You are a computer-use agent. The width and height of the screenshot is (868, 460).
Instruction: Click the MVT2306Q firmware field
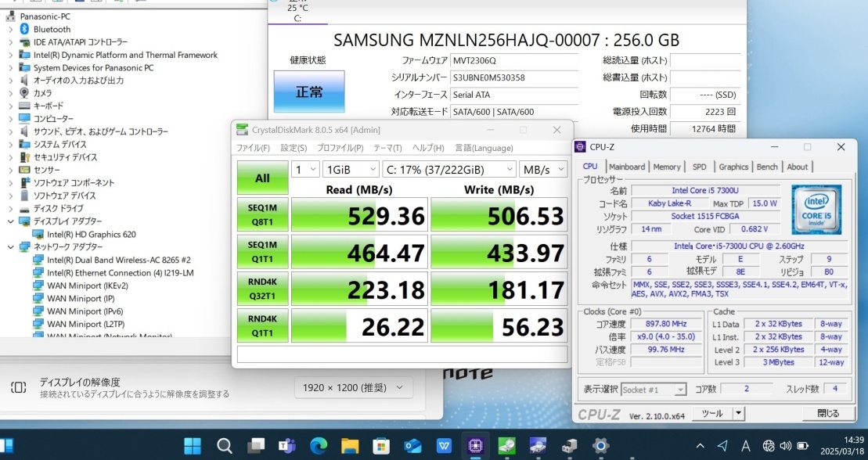(513, 60)
